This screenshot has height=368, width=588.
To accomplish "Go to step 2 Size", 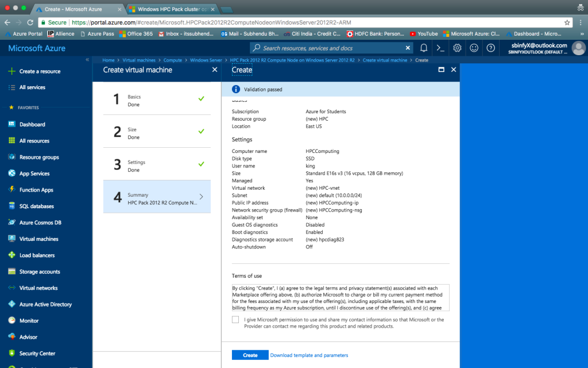I will (157, 132).
